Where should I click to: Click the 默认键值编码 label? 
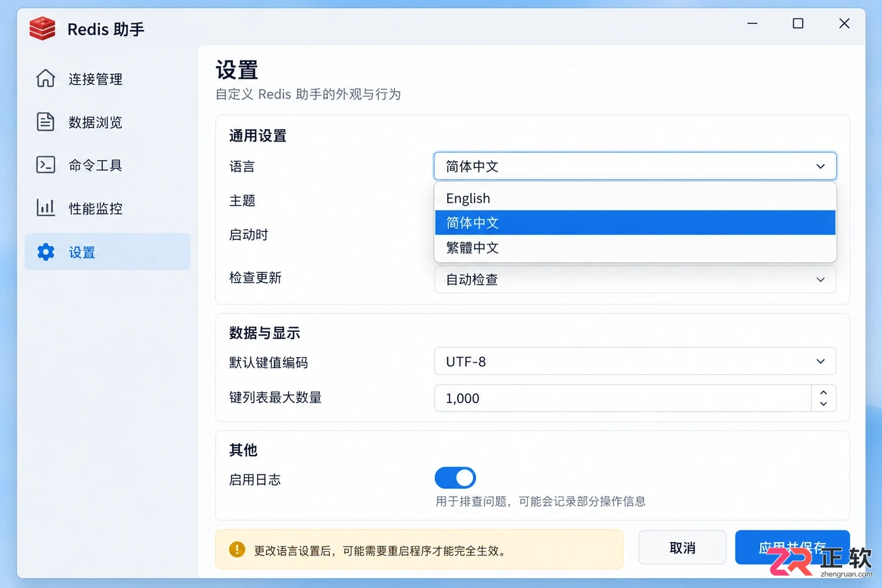click(269, 363)
